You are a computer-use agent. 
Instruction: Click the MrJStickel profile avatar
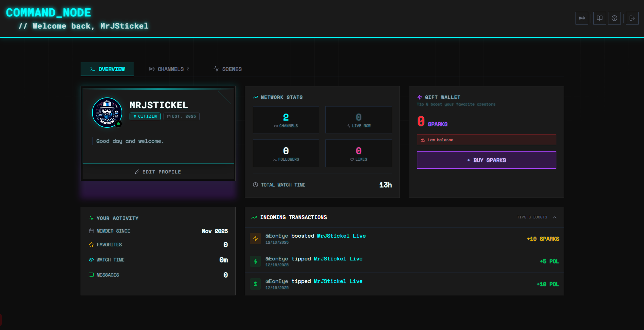point(107,113)
